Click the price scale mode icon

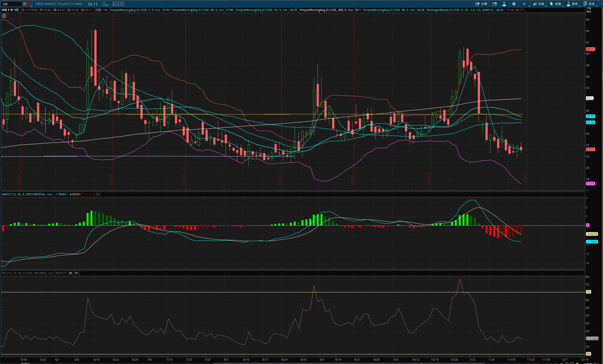589,10
